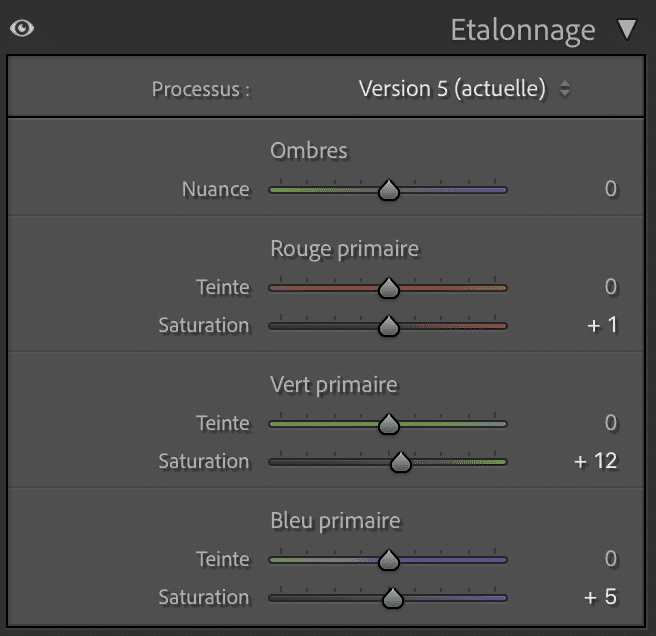Select the Vert primaire Teinte value field
This screenshot has height=636, width=656.
tap(611, 423)
